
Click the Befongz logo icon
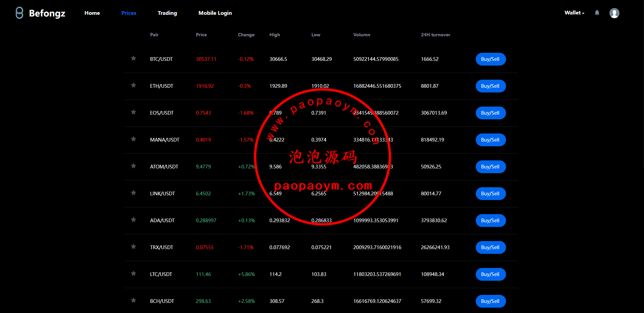coord(19,13)
